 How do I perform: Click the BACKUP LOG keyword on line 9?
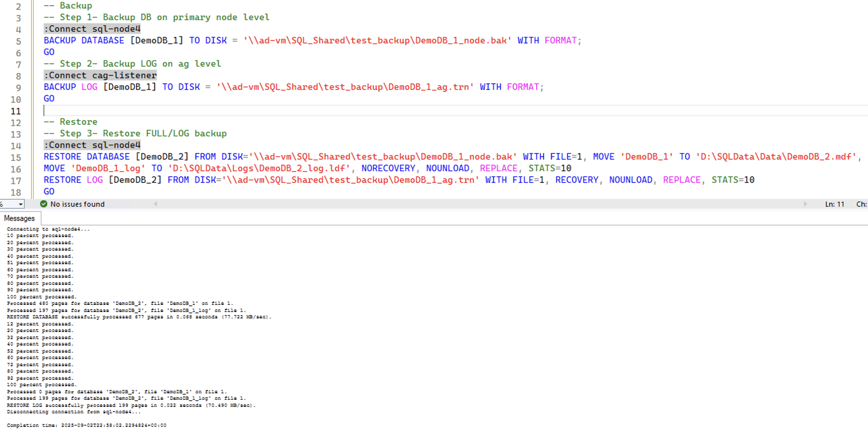click(70, 87)
